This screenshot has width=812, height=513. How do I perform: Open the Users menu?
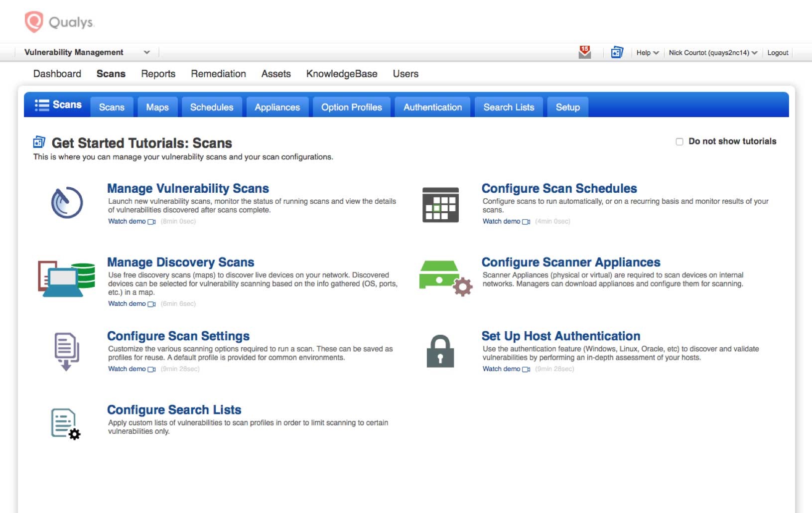(406, 74)
